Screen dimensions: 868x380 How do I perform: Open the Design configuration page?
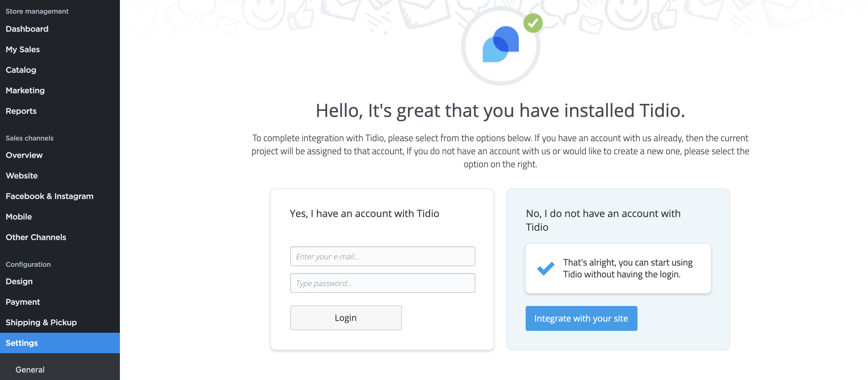[19, 281]
